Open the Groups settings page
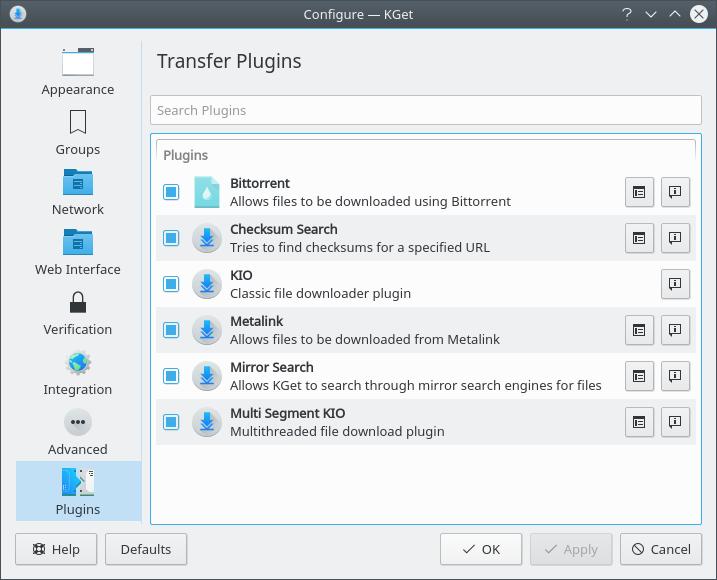Viewport: 717px width, 580px height. point(78,132)
